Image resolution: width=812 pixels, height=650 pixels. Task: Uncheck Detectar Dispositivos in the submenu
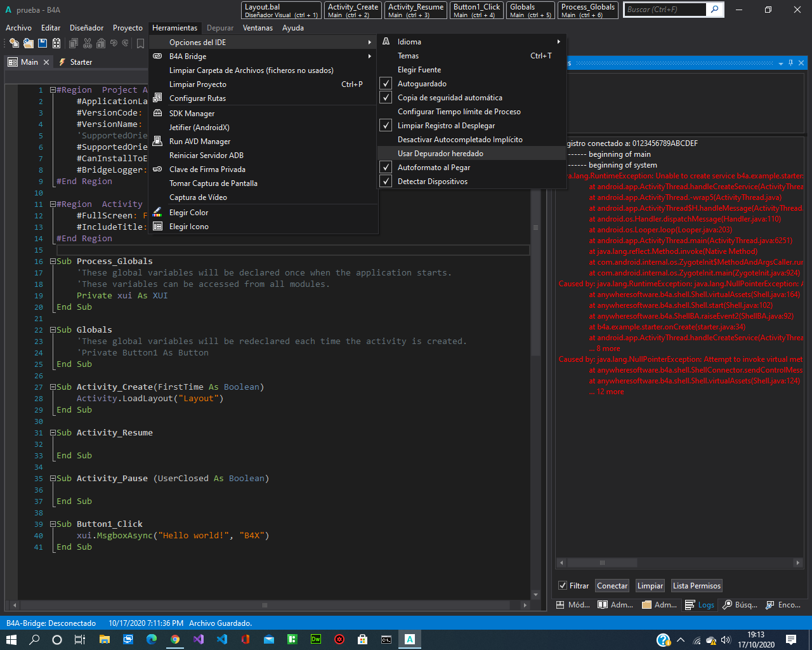point(432,182)
